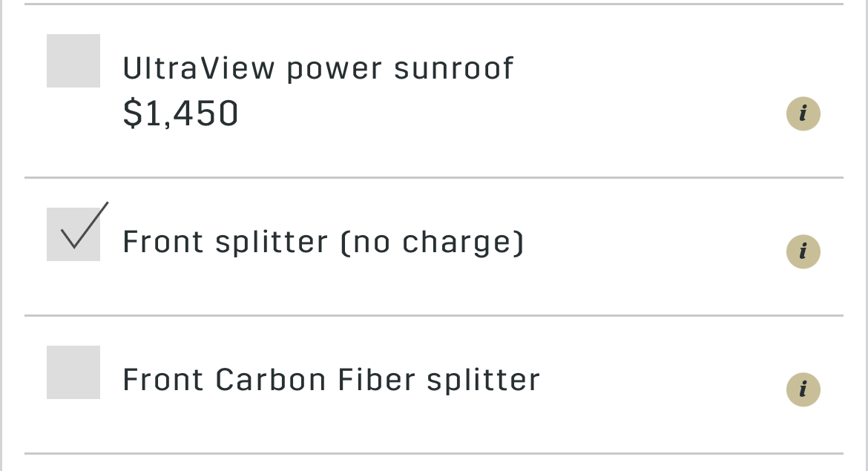Tick the Front Carbon Fiber splitter checkbox
Image resolution: width=868 pixels, height=471 pixels.
(73, 372)
